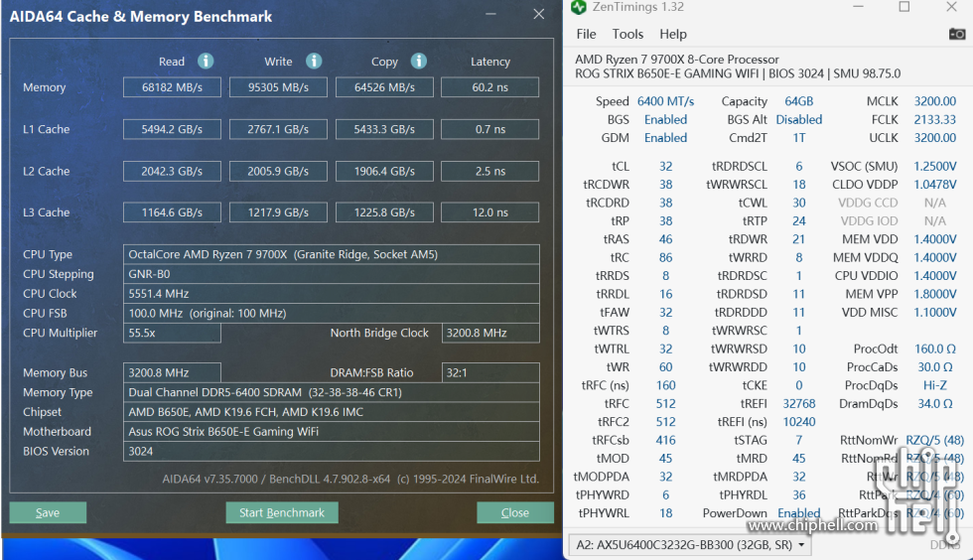
Task: Open the Tools menu in ZenTimings
Action: (x=627, y=34)
